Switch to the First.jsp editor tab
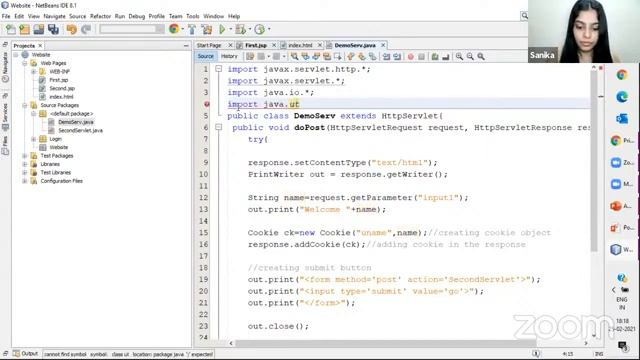Viewport: 640px width, 360px height. tap(256, 45)
